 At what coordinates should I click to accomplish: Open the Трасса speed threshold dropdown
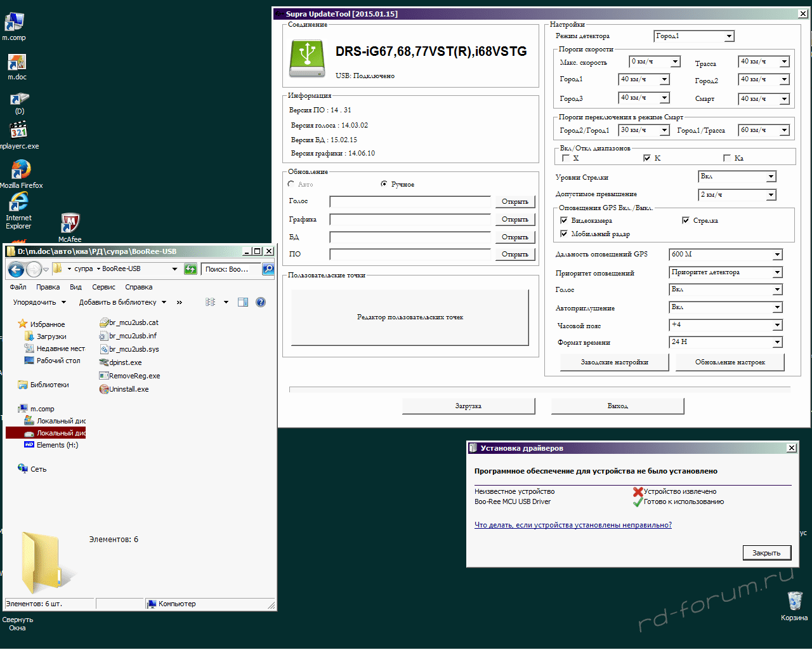click(x=764, y=62)
